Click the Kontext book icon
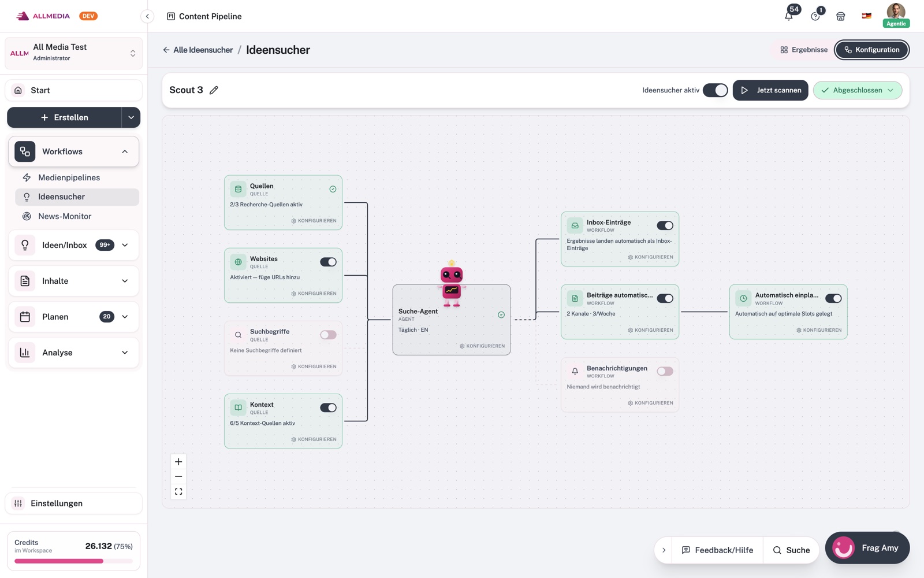Screen dimensions: 924x578 pos(238,407)
